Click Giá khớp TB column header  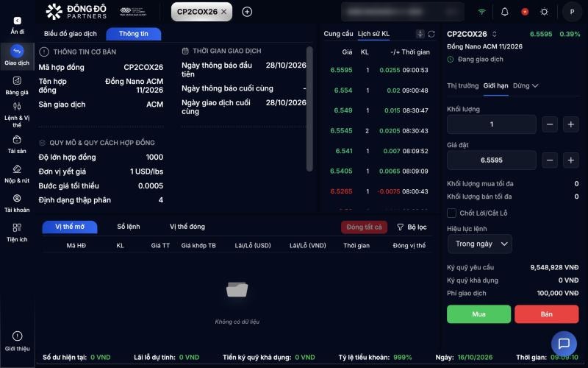[198, 246]
